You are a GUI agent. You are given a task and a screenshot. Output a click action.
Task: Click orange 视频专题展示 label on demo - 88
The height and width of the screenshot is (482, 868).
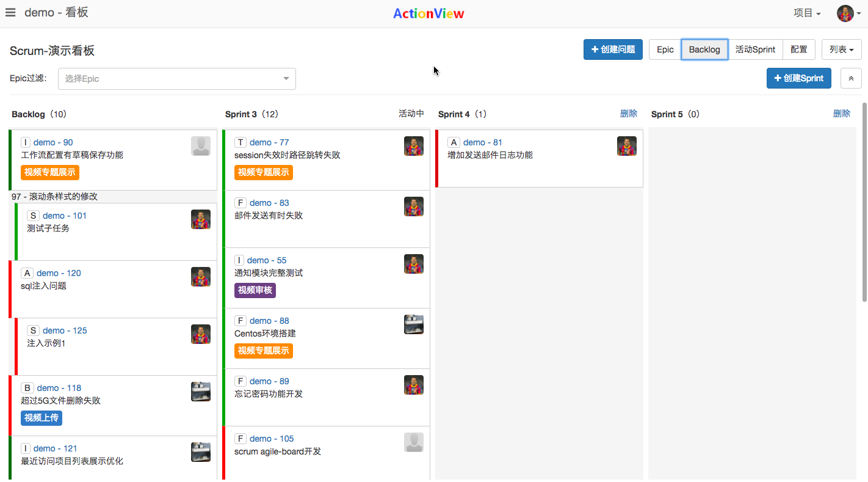tap(264, 351)
